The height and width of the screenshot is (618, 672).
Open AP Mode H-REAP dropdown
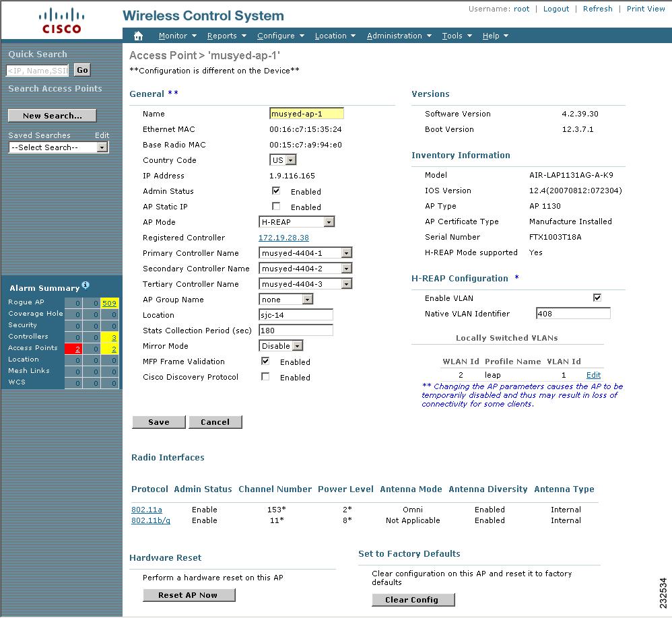[x=296, y=221]
